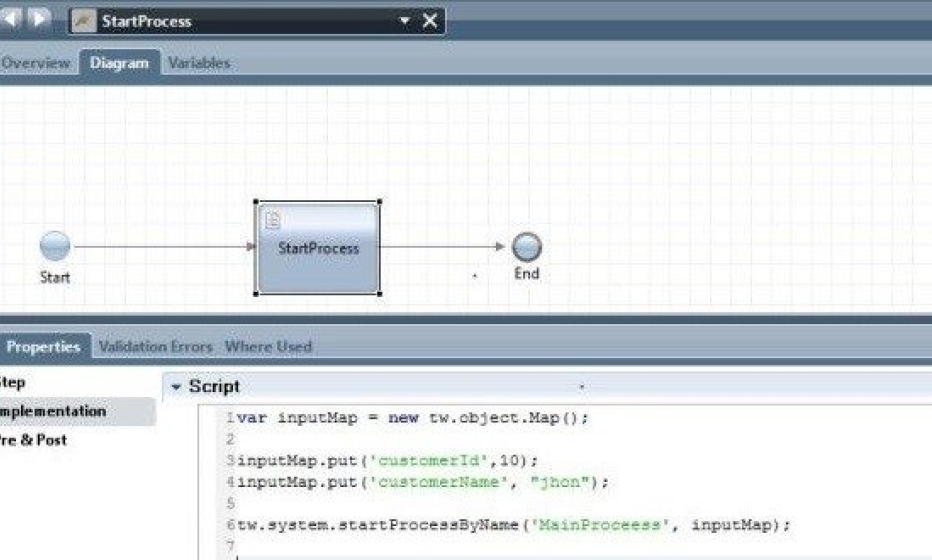Click the service icon beside StartProcess title
This screenshot has height=560, width=932.
click(85, 21)
